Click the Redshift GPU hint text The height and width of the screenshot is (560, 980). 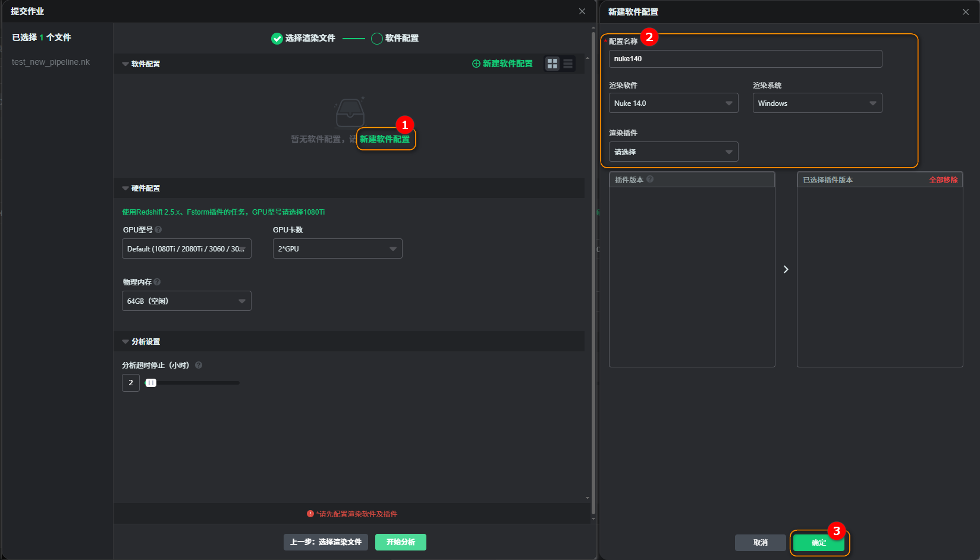[x=224, y=212]
